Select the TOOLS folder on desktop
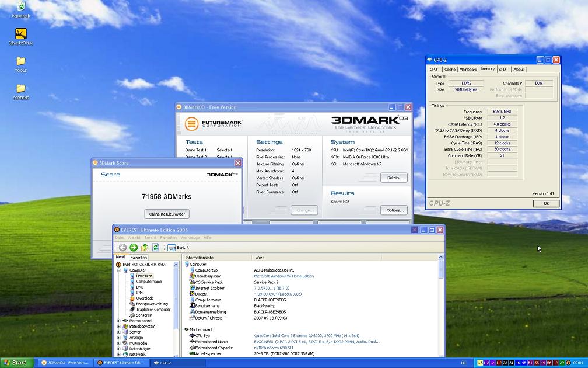Viewport: 588px width, 368px height. coord(20,64)
